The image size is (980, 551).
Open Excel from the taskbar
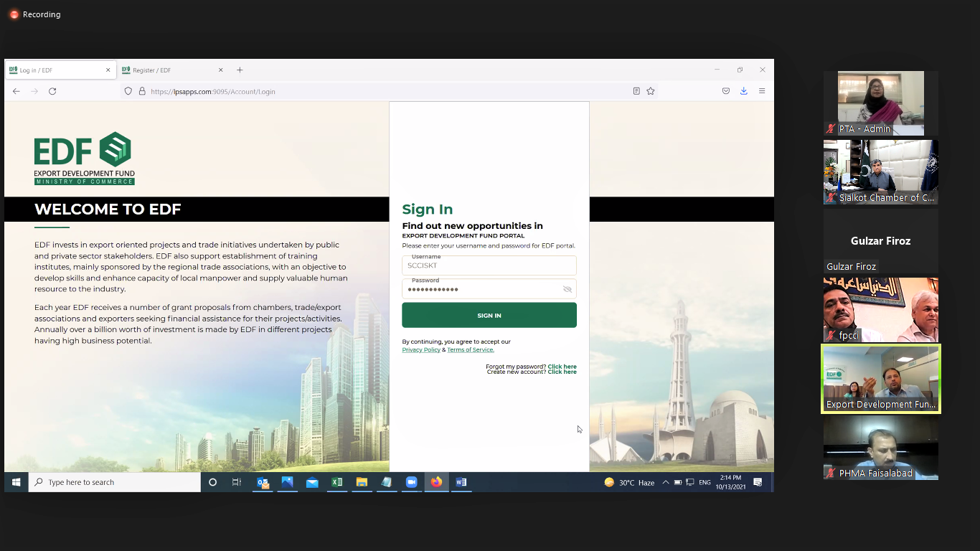[x=337, y=482]
